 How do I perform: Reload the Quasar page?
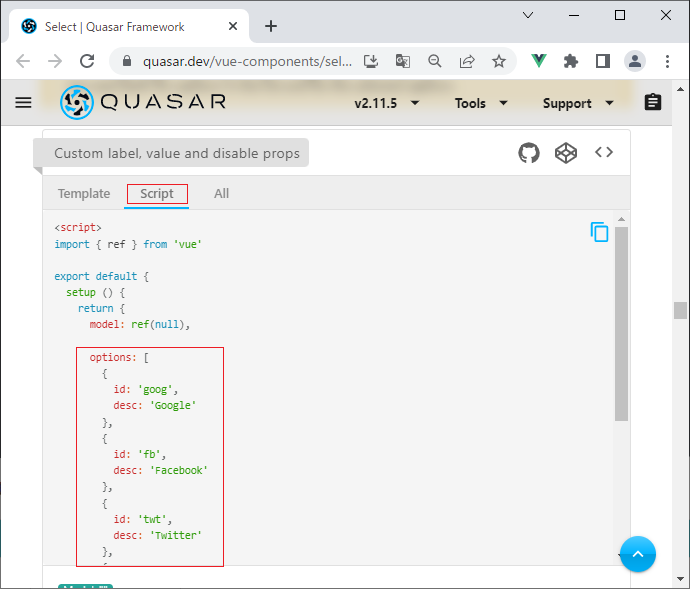point(87,61)
